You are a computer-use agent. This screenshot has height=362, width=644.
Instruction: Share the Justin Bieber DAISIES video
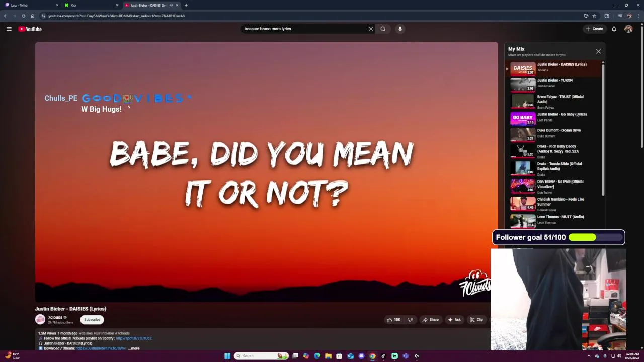tap(431, 320)
